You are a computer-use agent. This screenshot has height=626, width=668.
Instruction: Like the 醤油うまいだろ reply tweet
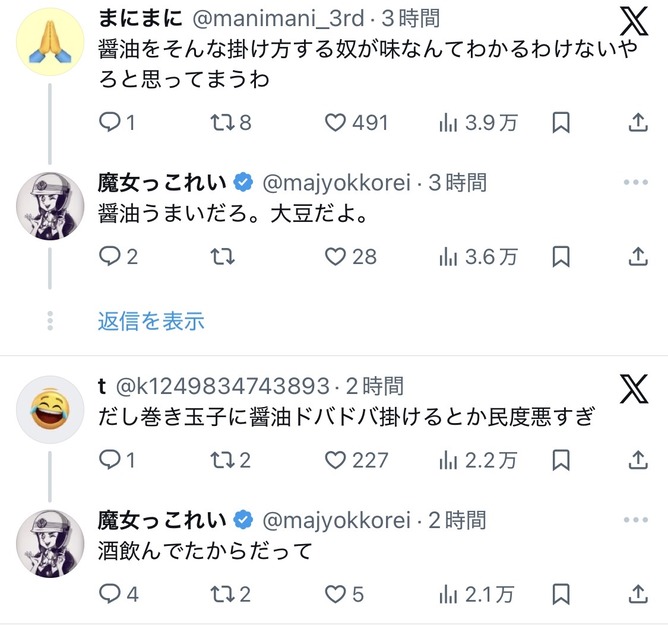(336, 256)
